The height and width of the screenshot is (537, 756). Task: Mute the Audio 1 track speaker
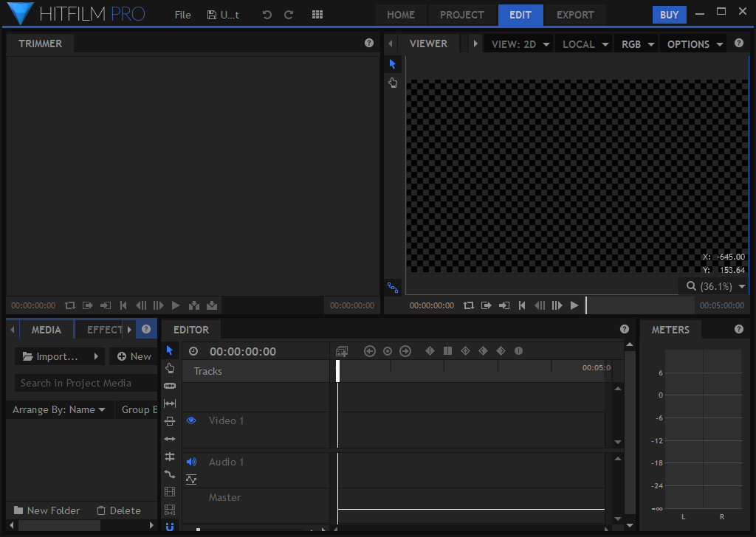click(191, 462)
